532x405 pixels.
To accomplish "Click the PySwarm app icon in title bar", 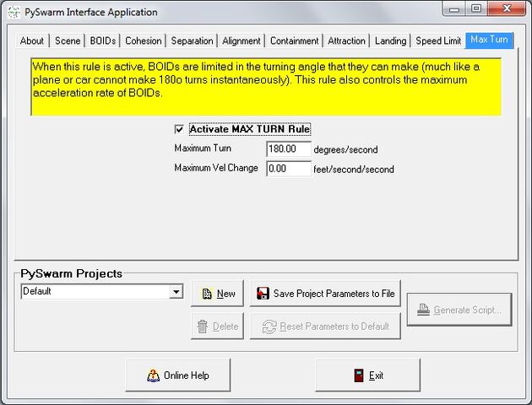I will pos(14,12).
